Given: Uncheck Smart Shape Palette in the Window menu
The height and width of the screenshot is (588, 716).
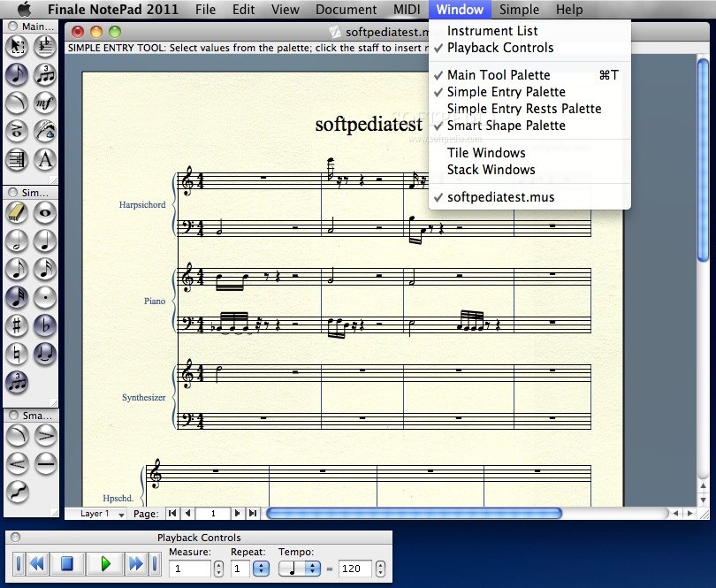Looking at the screenshot, I should pyautogui.click(x=508, y=126).
